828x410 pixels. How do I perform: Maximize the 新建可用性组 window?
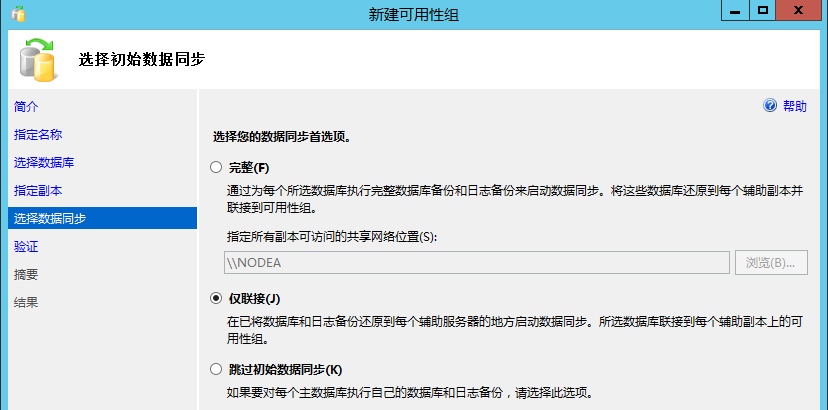[x=763, y=11]
